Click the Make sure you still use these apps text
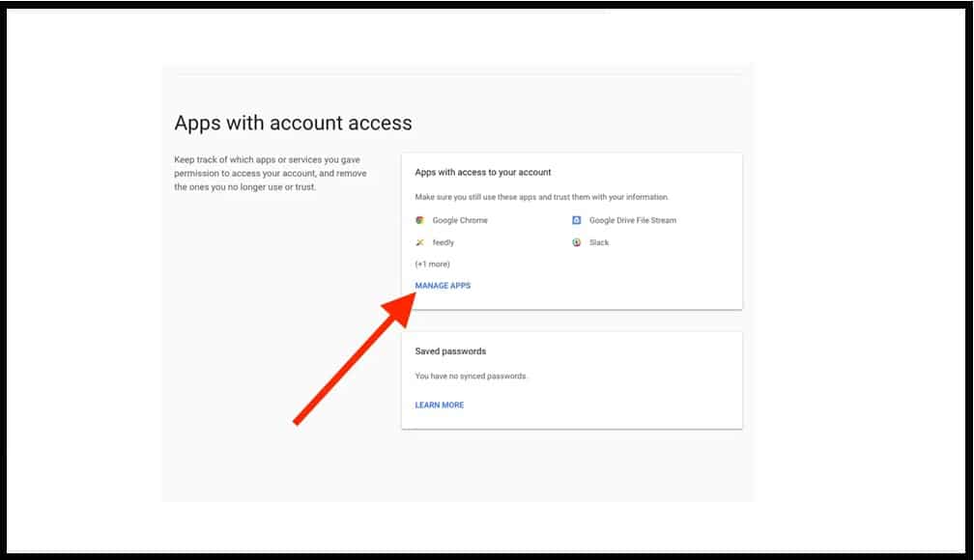Screen dimensions: 974x560 click(x=542, y=197)
